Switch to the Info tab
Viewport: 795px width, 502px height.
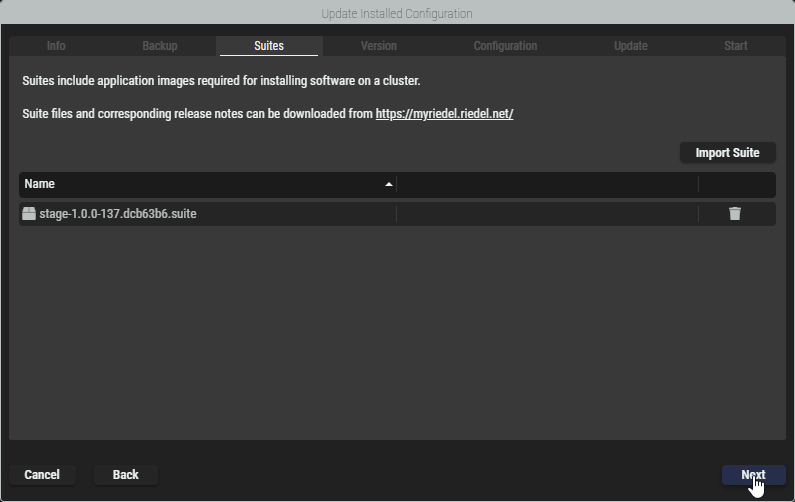(56, 46)
